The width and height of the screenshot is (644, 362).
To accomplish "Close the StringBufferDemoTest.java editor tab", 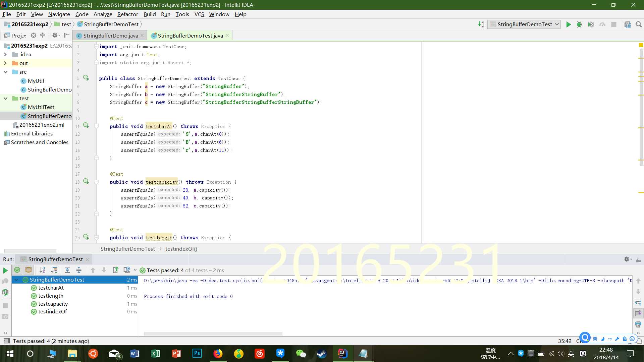I will (227, 35).
